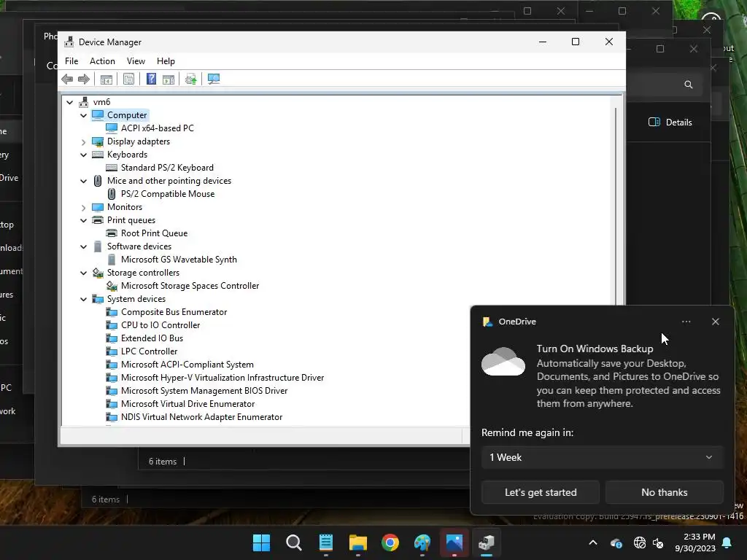Screen dimensions: 747x560
Task: Open Notepad from the taskbar
Action: click(326, 542)
